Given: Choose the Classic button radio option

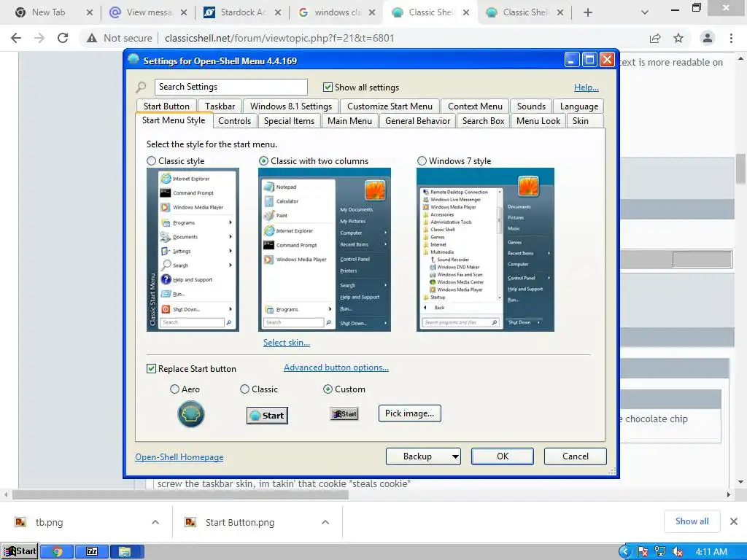Looking at the screenshot, I should 244,389.
